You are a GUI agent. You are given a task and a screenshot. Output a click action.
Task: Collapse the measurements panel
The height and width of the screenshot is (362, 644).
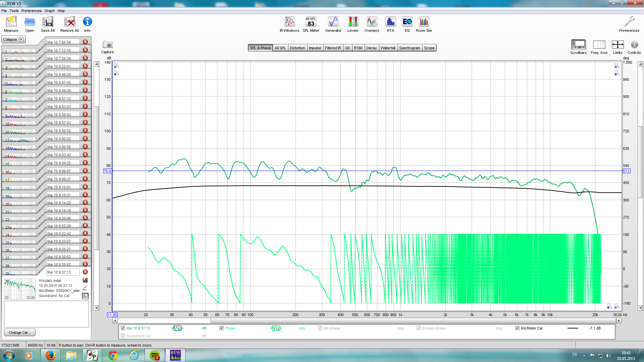click(x=13, y=40)
